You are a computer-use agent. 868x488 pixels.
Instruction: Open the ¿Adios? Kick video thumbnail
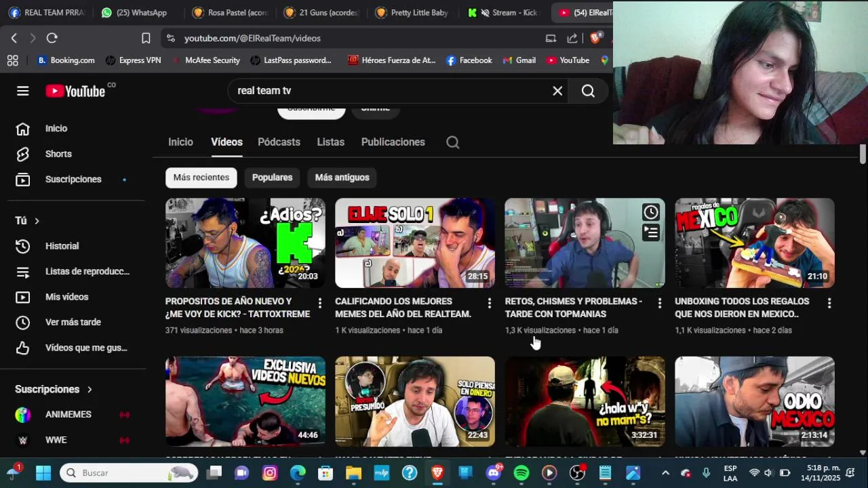[x=245, y=243]
